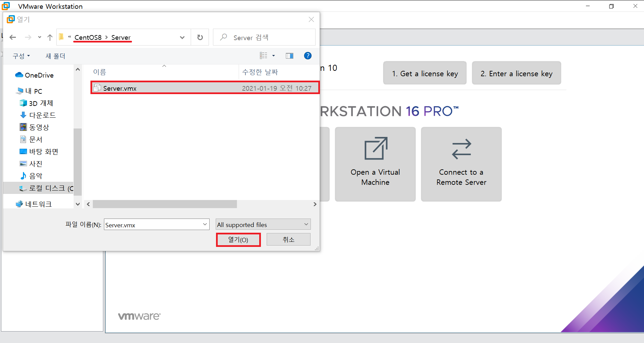Image resolution: width=644 pixels, height=343 pixels.
Task: Select OneDrive in navigation pane
Action: click(34, 75)
